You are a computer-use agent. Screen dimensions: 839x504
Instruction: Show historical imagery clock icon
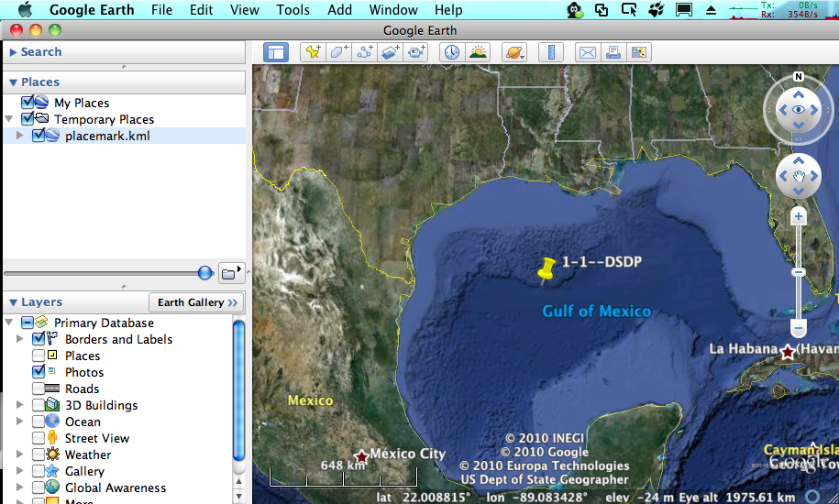pos(452,52)
